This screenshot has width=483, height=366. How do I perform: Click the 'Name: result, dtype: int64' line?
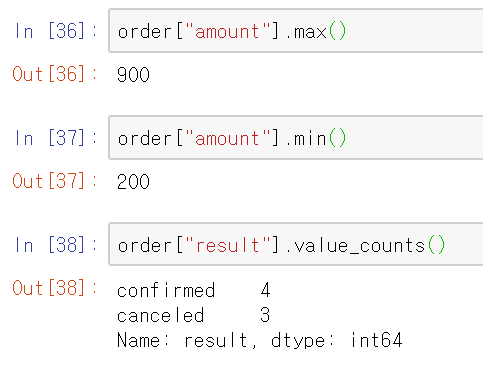260,340
